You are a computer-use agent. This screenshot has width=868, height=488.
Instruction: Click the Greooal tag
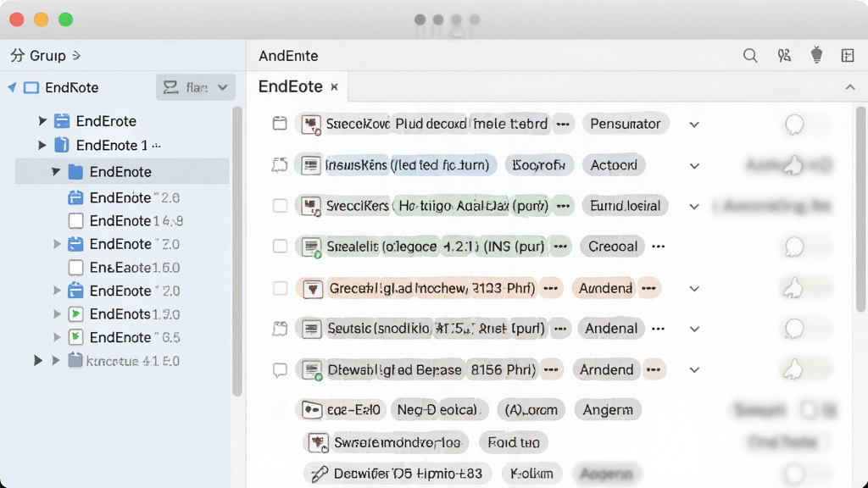613,247
